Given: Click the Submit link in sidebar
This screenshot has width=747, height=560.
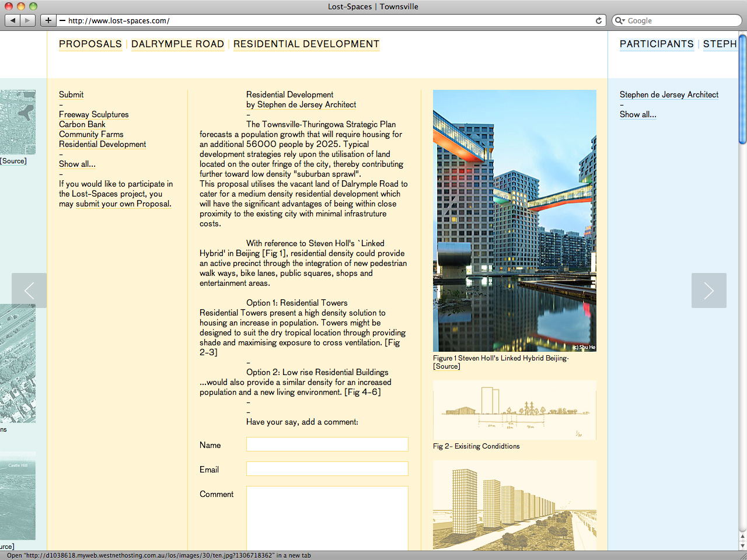Looking at the screenshot, I should 71,94.
